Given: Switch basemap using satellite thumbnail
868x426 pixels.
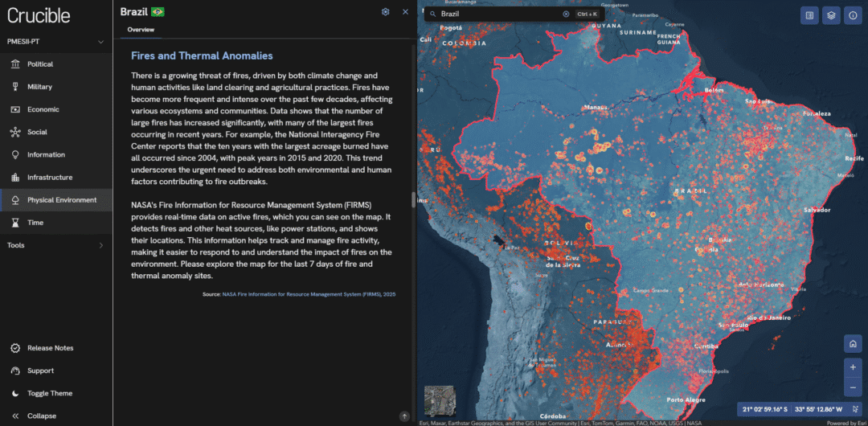Looking at the screenshot, I should coord(439,400).
